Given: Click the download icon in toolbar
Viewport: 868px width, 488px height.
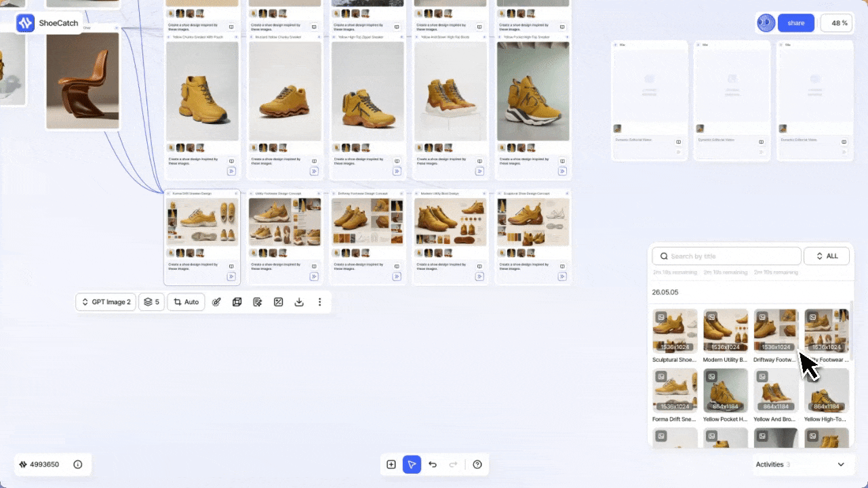Looking at the screenshot, I should click(x=299, y=302).
